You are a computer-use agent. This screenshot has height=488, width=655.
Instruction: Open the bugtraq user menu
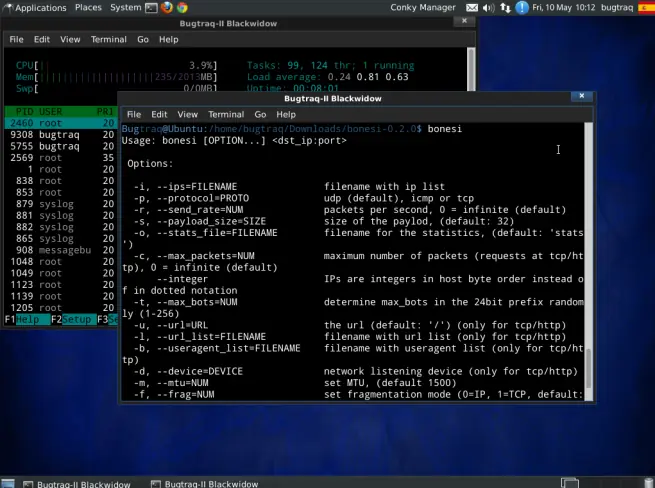coord(617,8)
